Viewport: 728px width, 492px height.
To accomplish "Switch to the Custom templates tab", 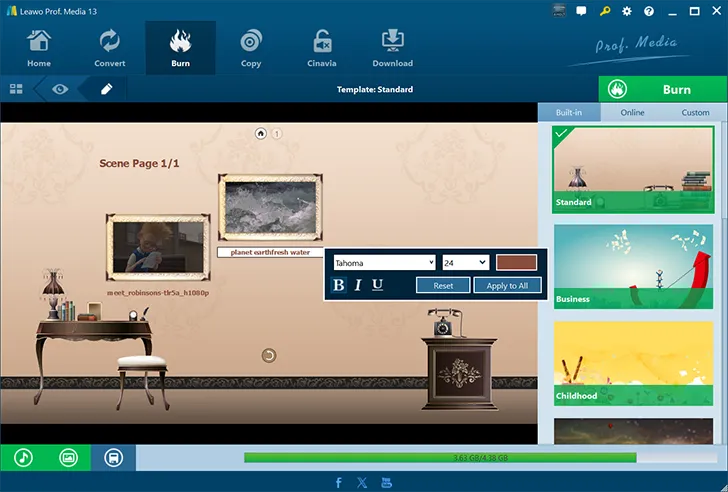I will click(695, 112).
